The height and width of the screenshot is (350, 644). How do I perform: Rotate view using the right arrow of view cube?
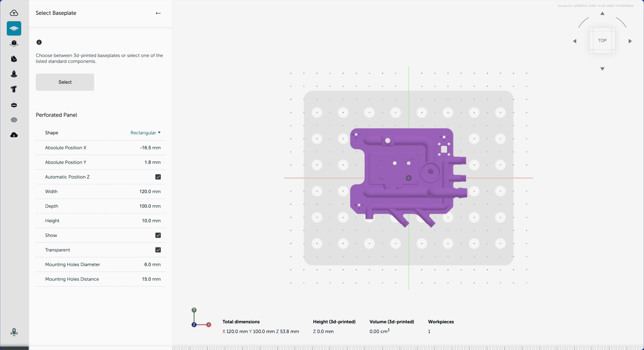(630, 41)
